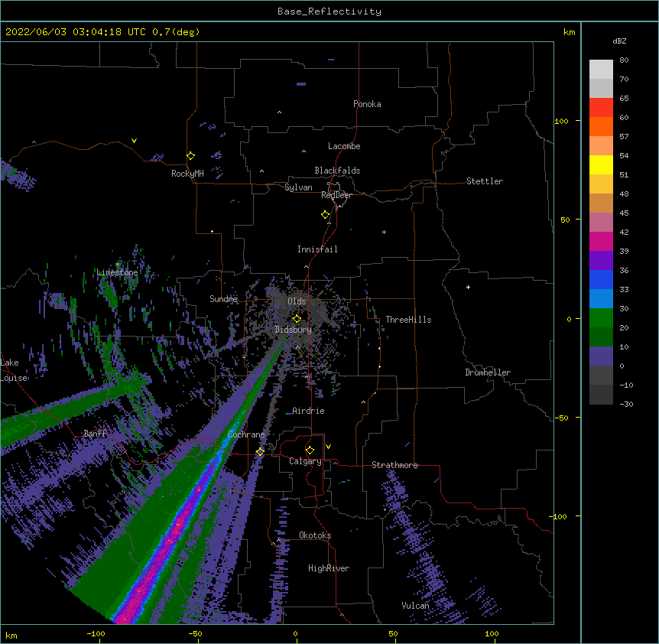Click the white plus marker west of Drumheller
The width and height of the screenshot is (659, 644).
coord(468,287)
